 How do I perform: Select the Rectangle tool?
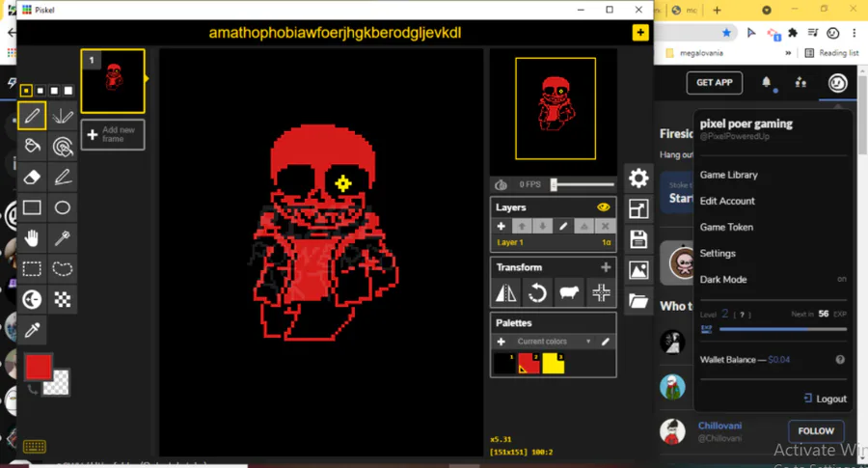[32, 207]
